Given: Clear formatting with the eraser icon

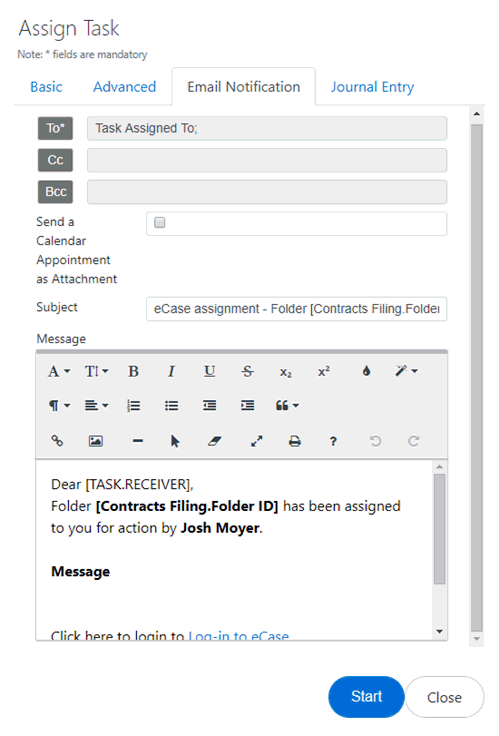Looking at the screenshot, I should tap(215, 441).
